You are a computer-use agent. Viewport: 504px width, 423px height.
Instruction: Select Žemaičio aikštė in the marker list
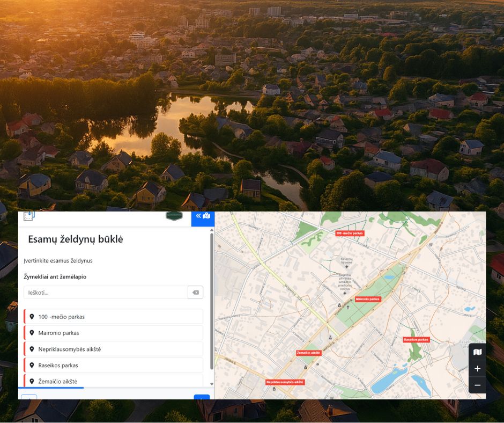pyautogui.click(x=114, y=381)
